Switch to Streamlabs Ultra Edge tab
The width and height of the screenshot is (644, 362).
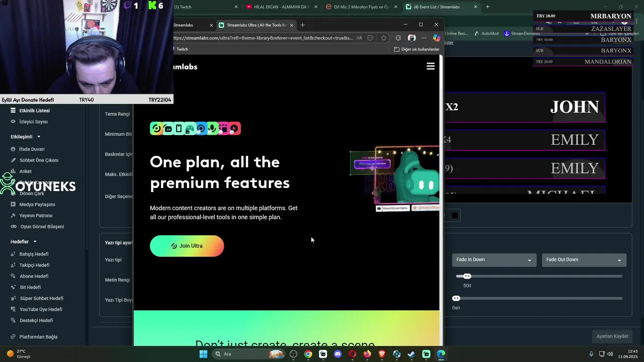pyautogui.click(x=257, y=25)
